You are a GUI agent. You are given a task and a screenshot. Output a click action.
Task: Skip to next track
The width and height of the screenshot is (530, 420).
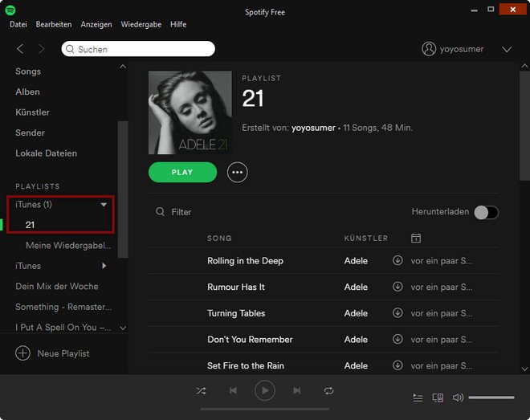297,390
